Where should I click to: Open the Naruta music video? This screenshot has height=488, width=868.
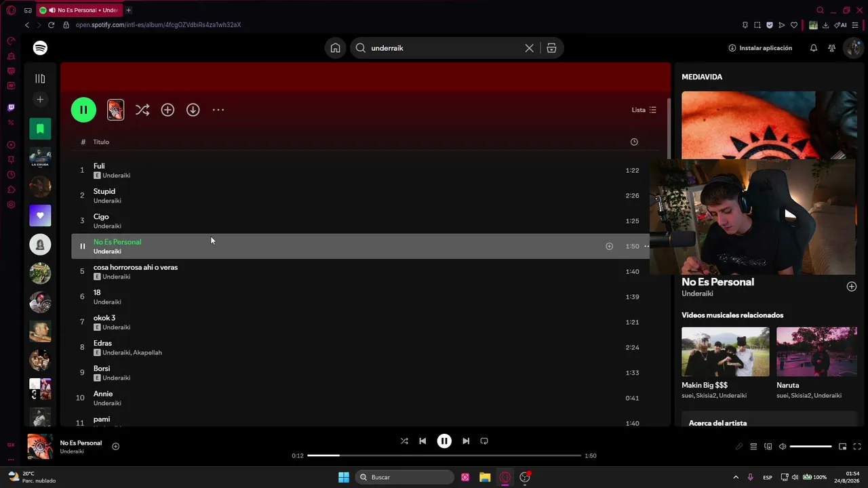[x=816, y=352]
